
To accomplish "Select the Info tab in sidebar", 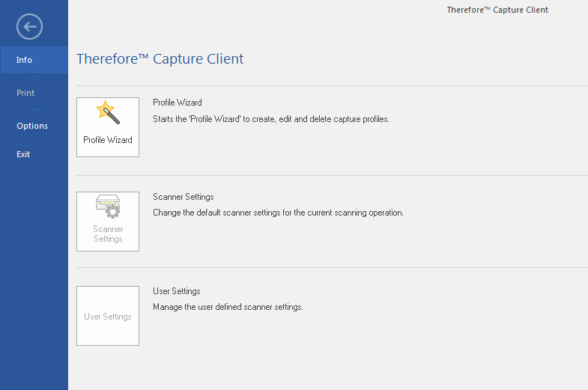I will tap(34, 60).
